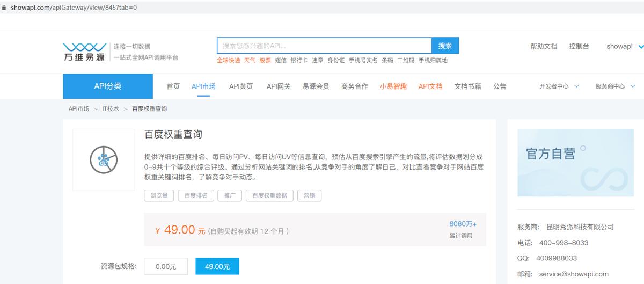The height and width of the screenshot is (284, 644).
Task: Click 百度权重查询 in the breadcrumb
Action: (x=150, y=109)
